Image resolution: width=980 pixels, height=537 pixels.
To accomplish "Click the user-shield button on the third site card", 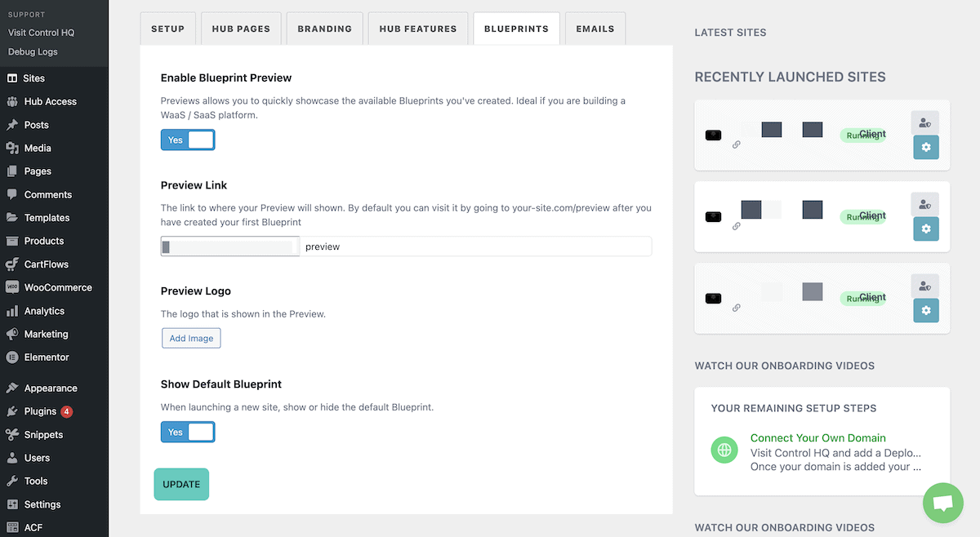I will (x=925, y=286).
